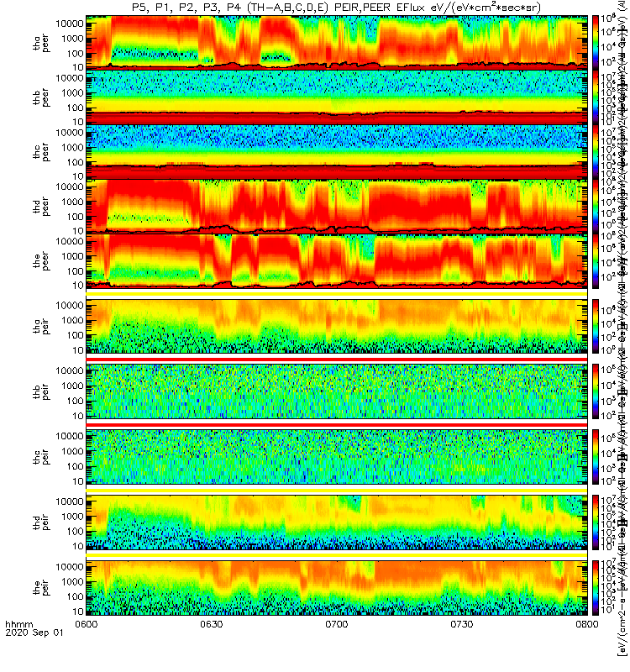
Task: Click the color bar beside tha peir panel
Action: coord(596,326)
